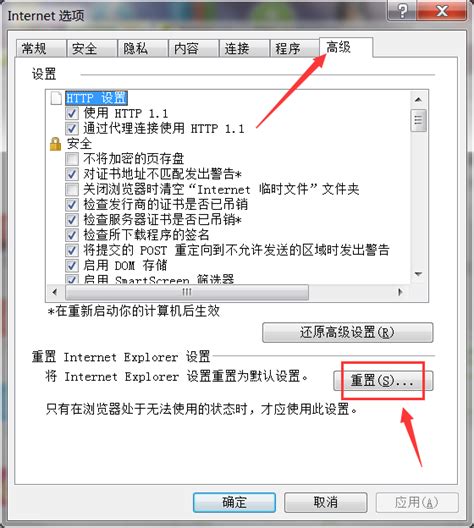The height and width of the screenshot is (528, 474).
Task: Select the HTTP 设置 document icon
Action: (x=56, y=98)
